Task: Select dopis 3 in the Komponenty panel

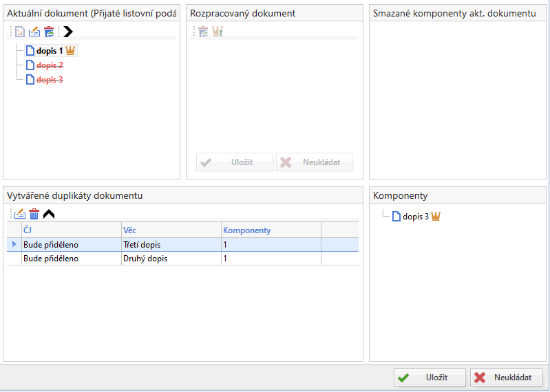Action: (415, 217)
